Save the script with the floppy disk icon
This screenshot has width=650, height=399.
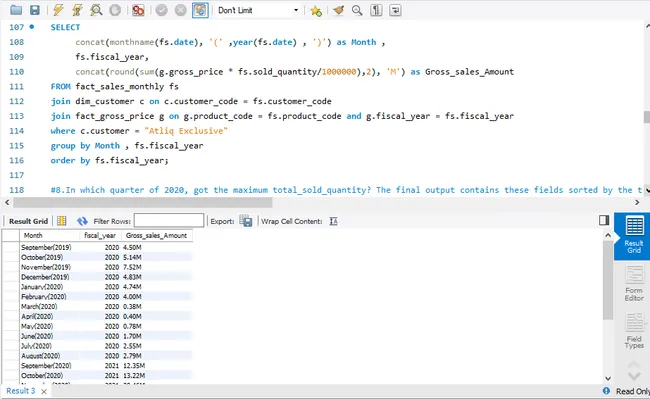(x=35, y=10)
